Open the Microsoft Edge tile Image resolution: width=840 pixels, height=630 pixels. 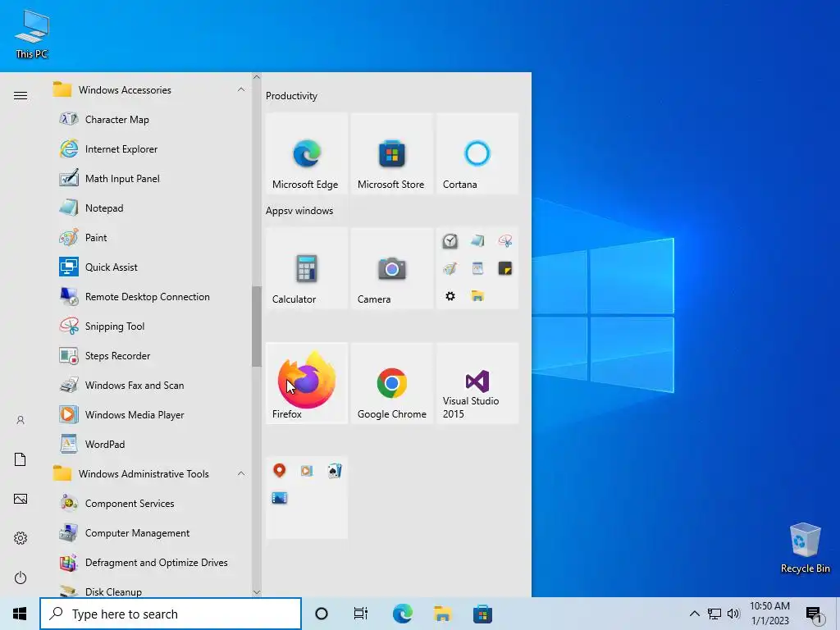[307, 153]
